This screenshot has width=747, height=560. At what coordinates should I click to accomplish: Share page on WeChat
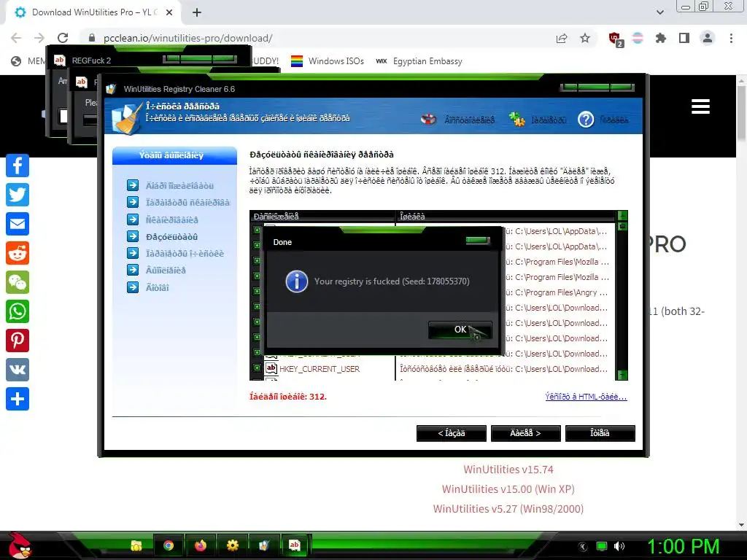point(18,282)
